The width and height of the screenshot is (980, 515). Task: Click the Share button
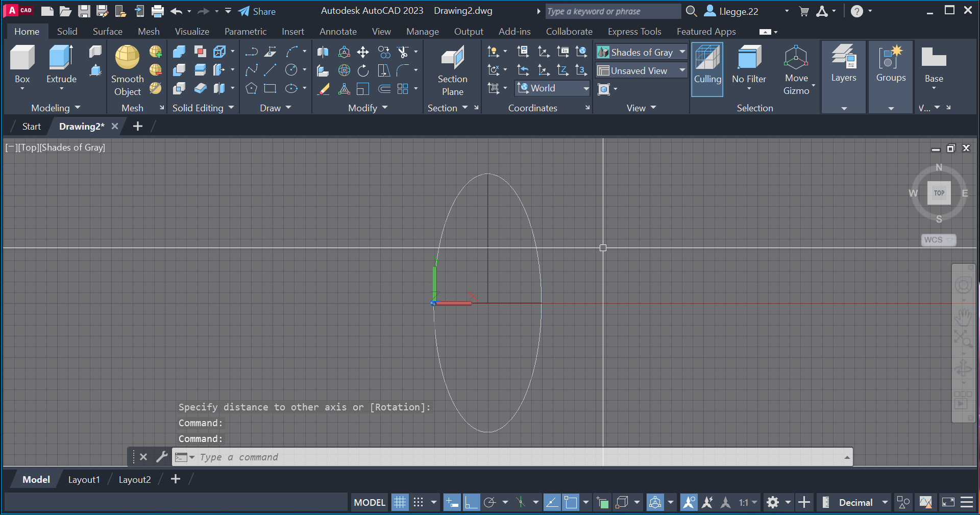click(x=257, y=11)
